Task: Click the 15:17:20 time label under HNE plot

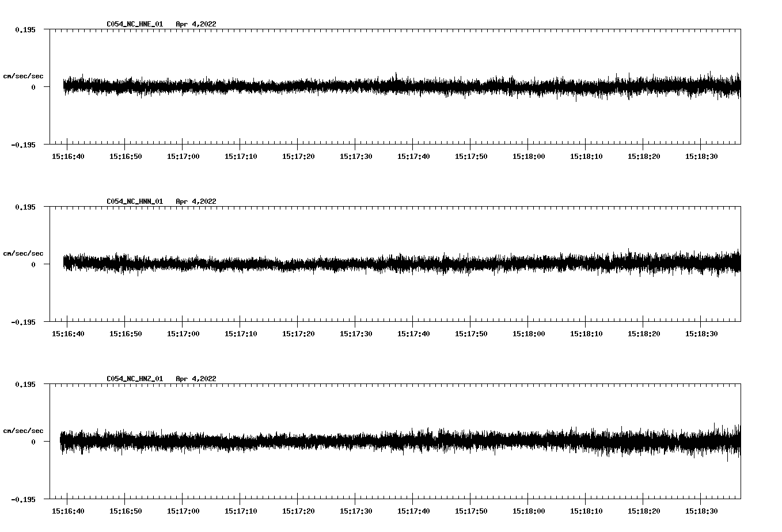Action: [298, 157]
